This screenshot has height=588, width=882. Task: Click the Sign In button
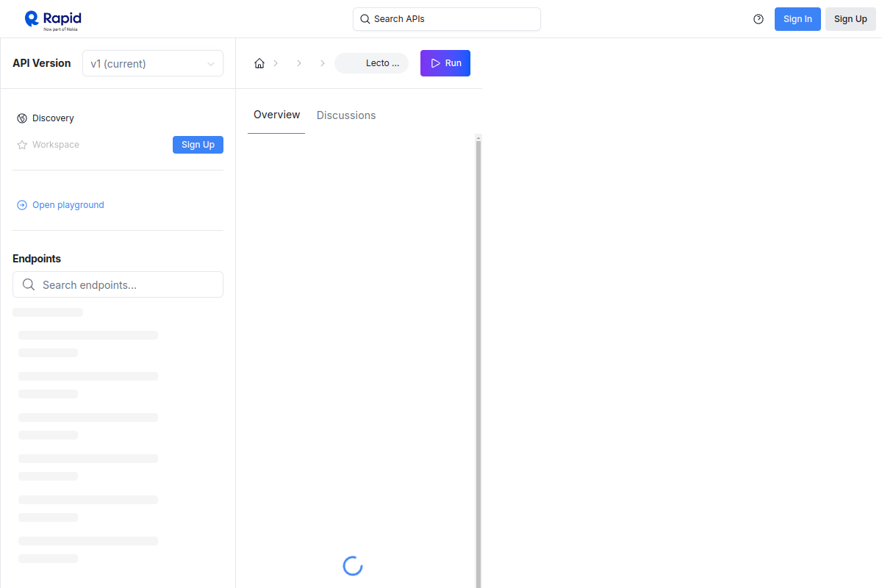click(797, 19)
